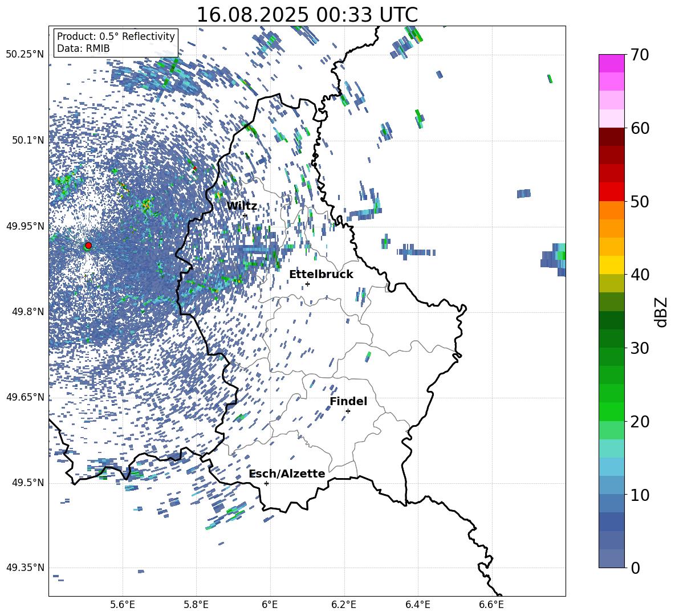
Task: Click the Ettelbruck city label
Action: [321, 275]
